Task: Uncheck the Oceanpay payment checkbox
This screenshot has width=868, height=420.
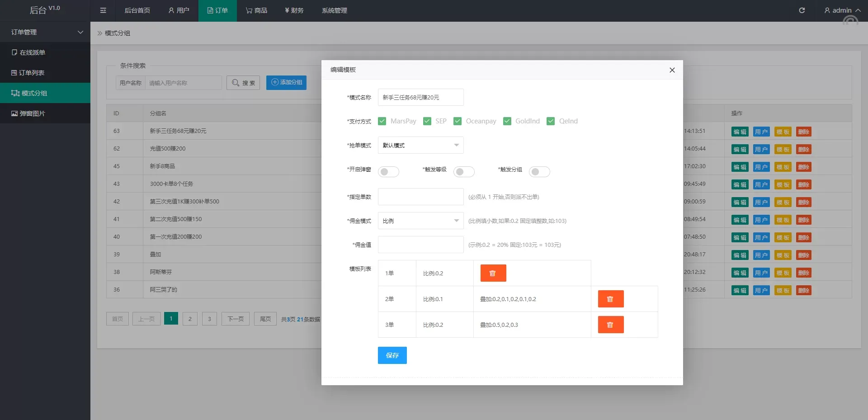Action: pos(458,121)
